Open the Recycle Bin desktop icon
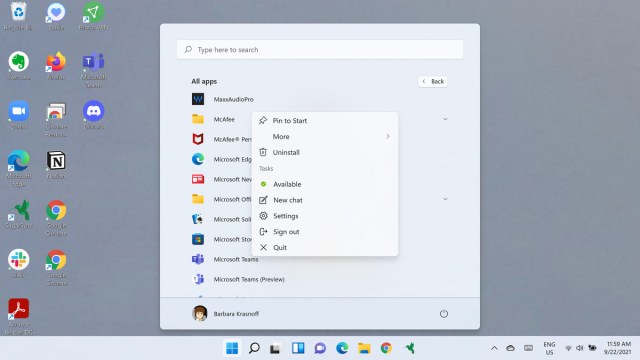 coord(18,16)
